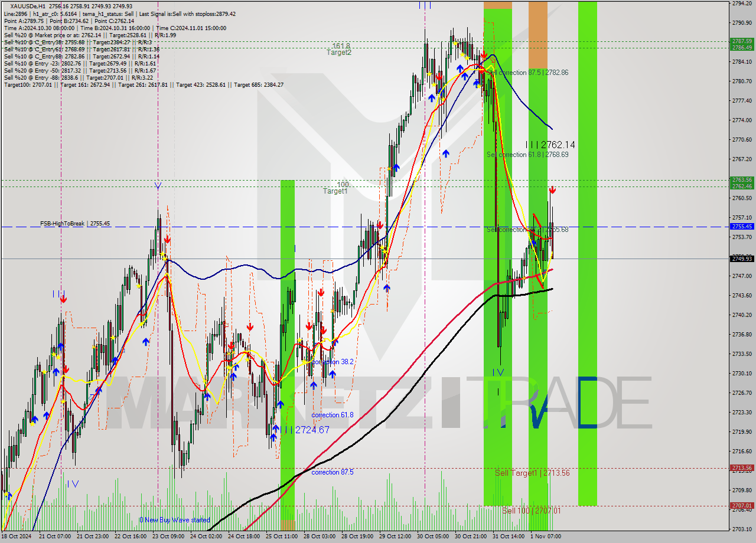
Task: Click the 2730.10 price axis value
Action: (x=742, y=373)
